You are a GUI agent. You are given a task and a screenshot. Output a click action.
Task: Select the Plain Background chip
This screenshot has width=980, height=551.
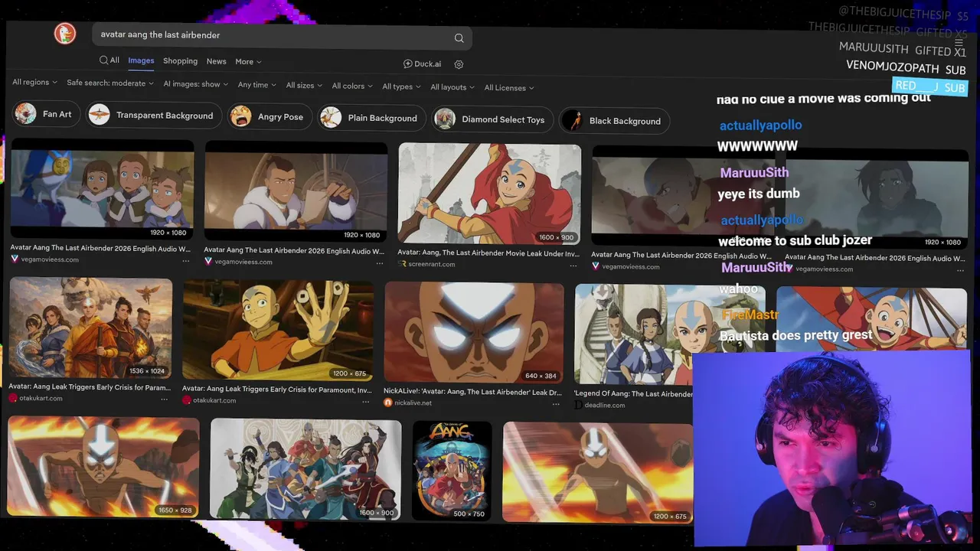tap(372, 118)
